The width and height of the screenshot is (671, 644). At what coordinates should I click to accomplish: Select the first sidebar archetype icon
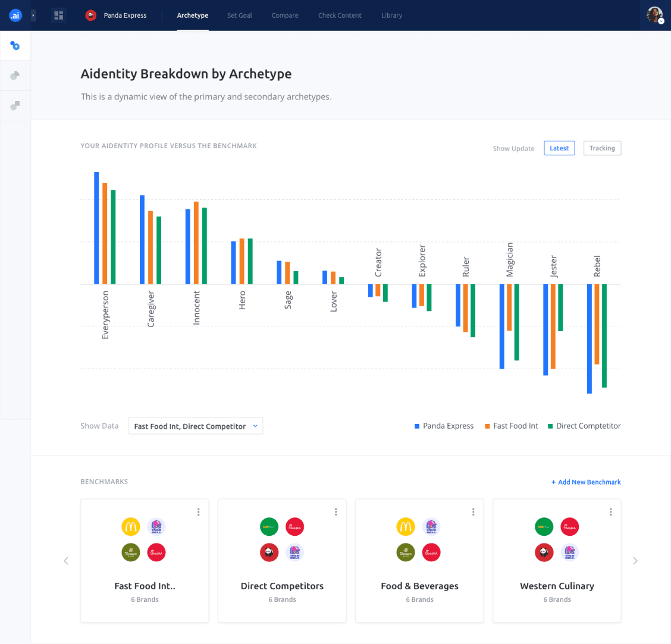(15, 45)
